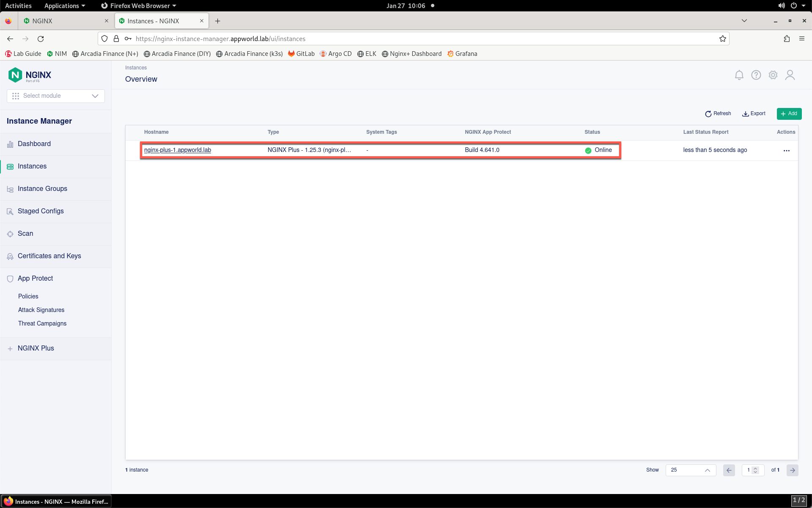Click the Instances breadcrumb
Screen dimensions: 812x508
click(x=136, y=68)
